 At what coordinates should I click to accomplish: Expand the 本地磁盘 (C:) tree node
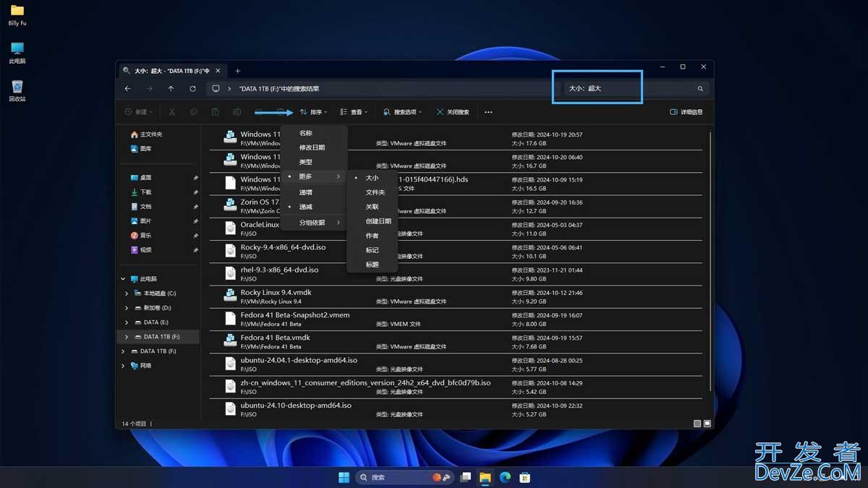pos(127,294)
